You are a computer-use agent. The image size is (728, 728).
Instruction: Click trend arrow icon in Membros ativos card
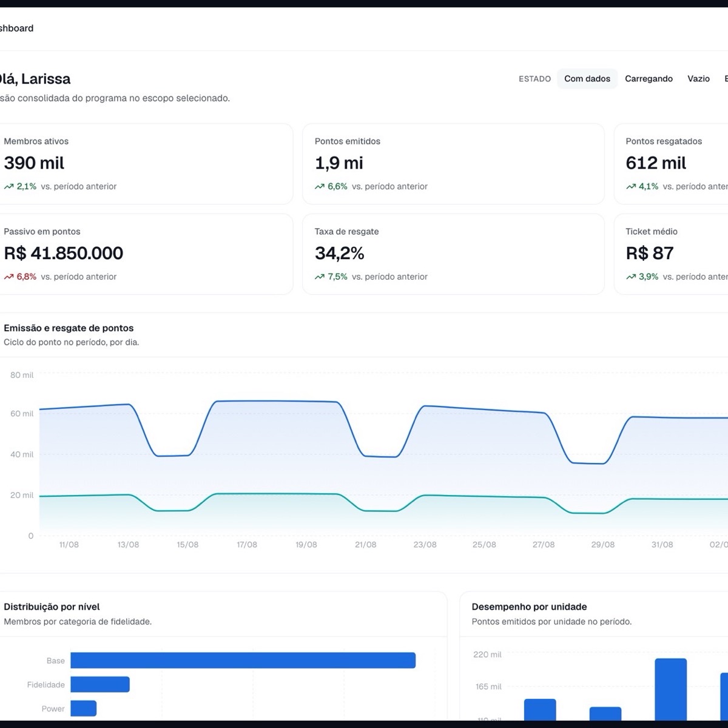pos(8,187)
